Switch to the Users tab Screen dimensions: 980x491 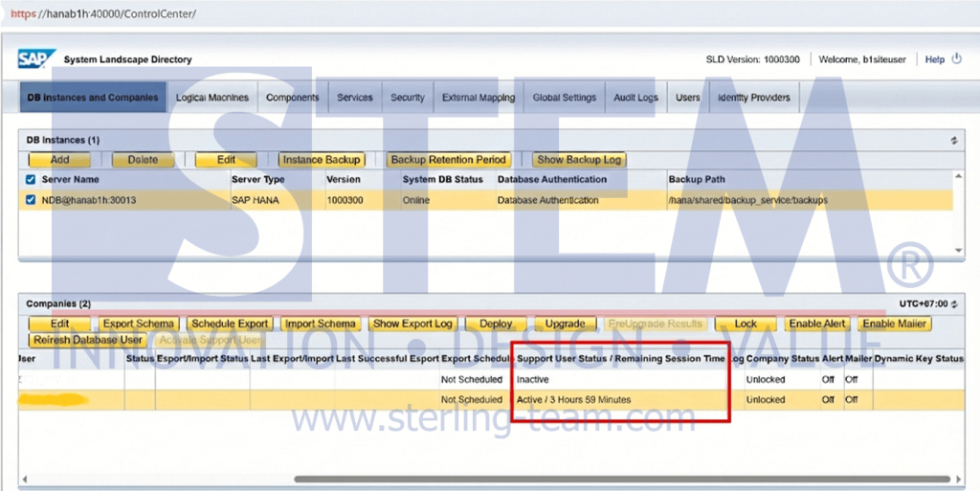(687, 98)
